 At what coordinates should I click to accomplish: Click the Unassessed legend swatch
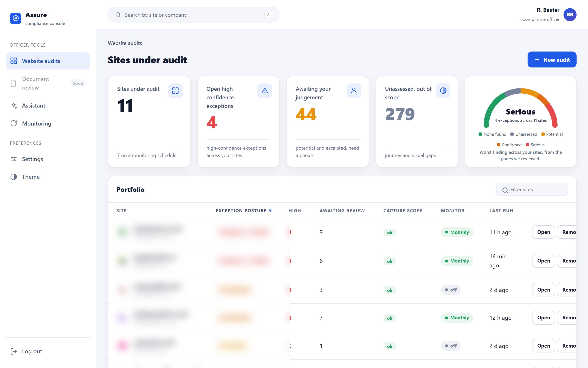[512, 134]
